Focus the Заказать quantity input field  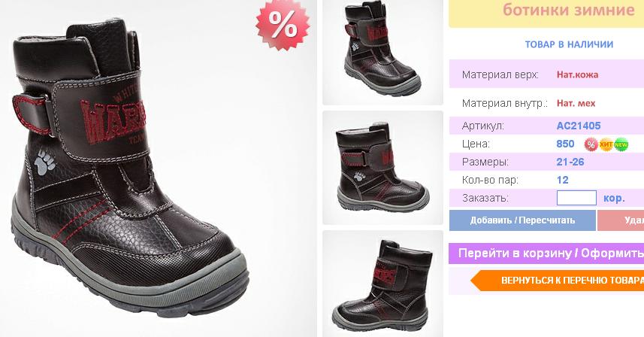tap(576, 198)
